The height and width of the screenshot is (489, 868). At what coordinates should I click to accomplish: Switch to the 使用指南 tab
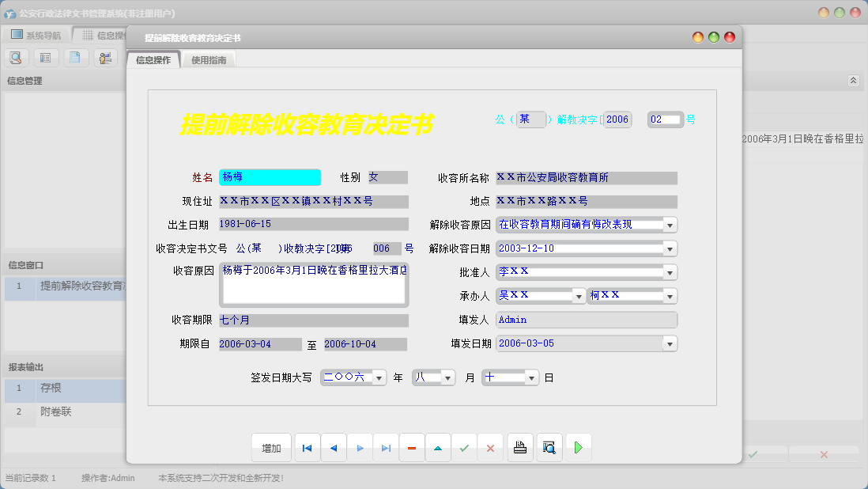[209, 60]
